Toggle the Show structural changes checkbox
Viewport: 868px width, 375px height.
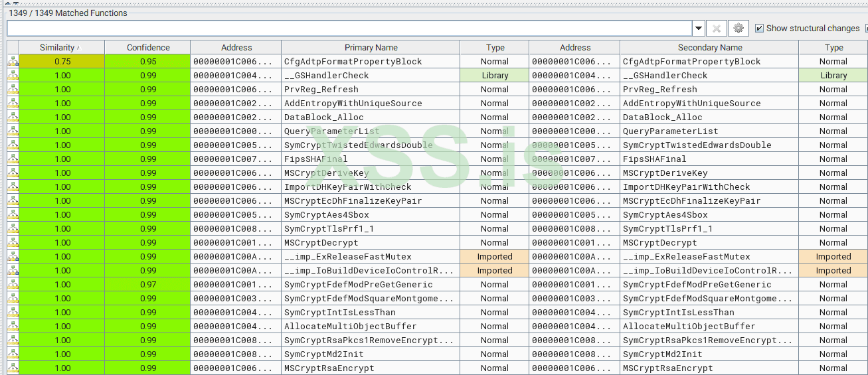tap(759, 29)
